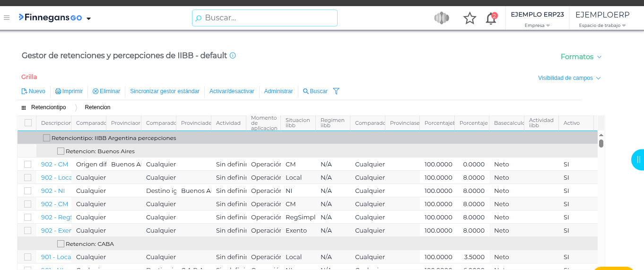Select Activar/desactivar toolbar option

pos(232,91)
